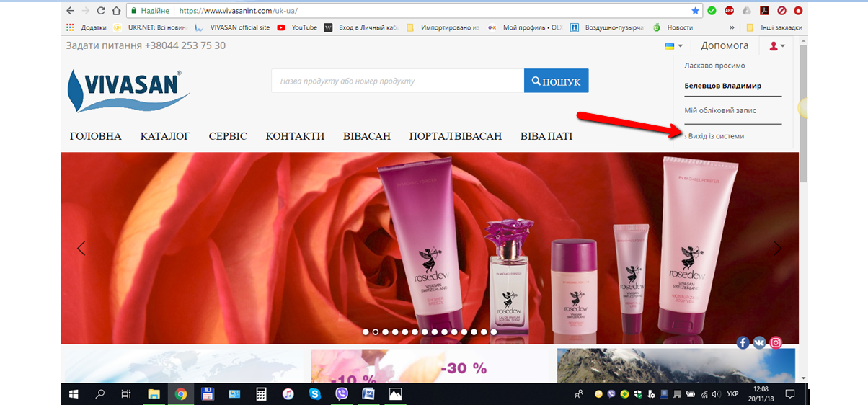Viewport: 868px width, 405px height.
Task: Open the volume speaker tray icon
Action: (x=716, y=394)
